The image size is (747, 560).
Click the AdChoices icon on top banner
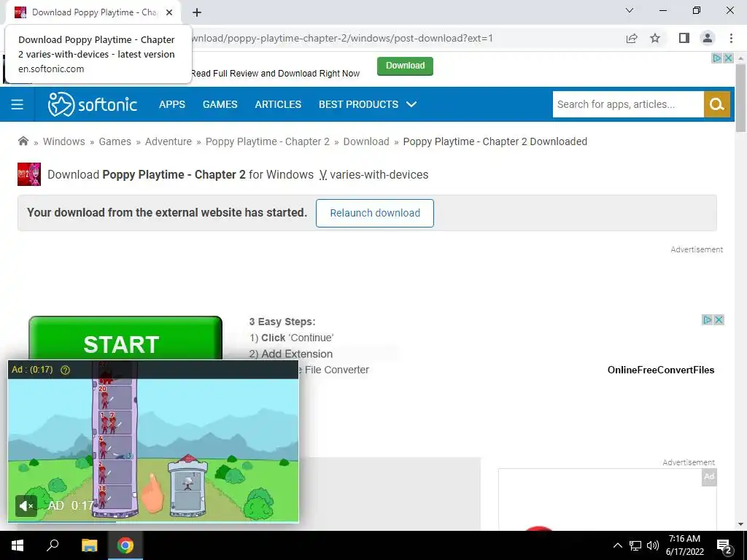click(x=716, y=58)
